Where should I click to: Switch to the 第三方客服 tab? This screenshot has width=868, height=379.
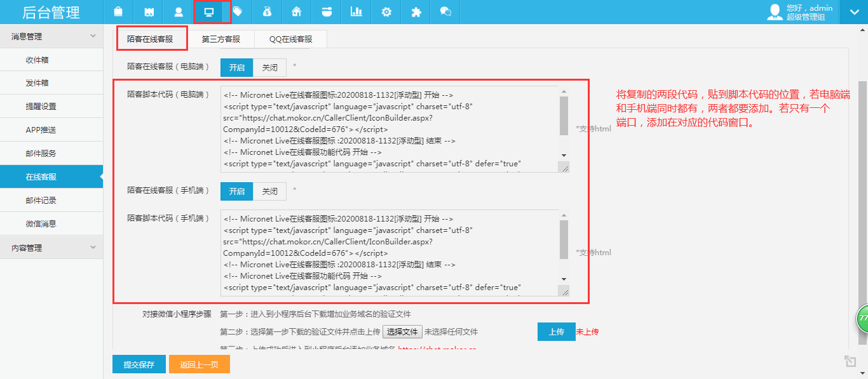(x=221, y=39)
